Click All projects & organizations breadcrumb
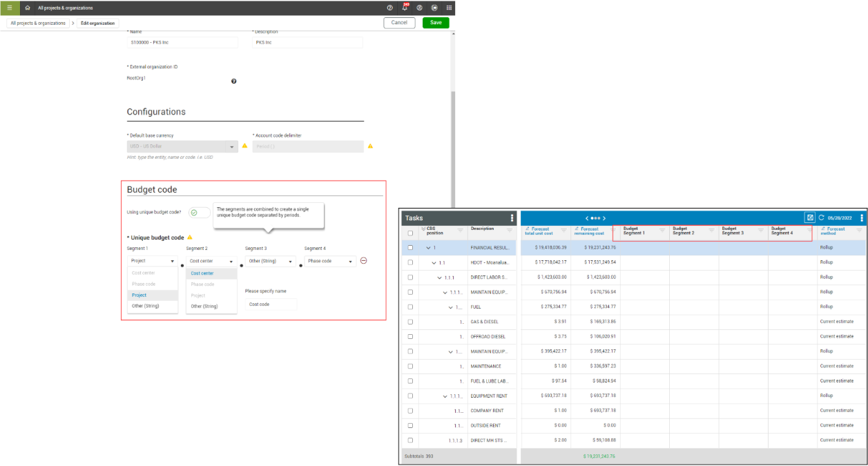The image size is (868, 466). 38,23
